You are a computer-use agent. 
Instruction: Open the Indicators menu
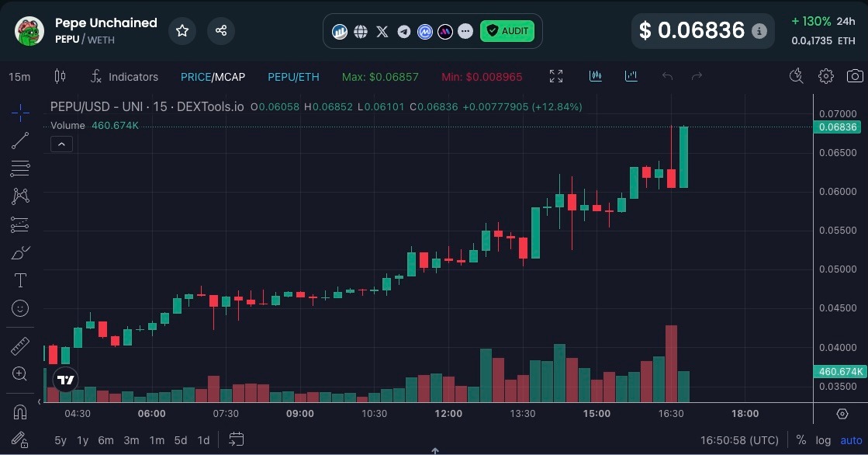coord(125,76)
